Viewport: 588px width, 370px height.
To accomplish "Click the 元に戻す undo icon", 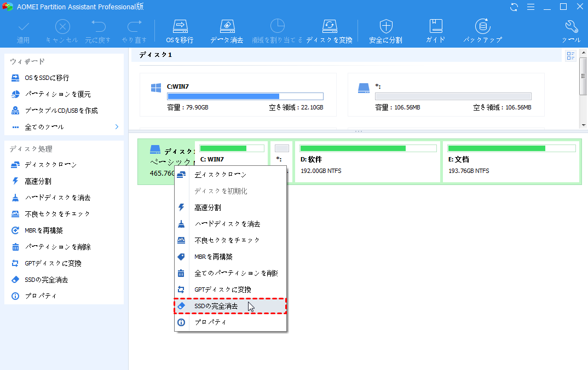I will 98,26.
